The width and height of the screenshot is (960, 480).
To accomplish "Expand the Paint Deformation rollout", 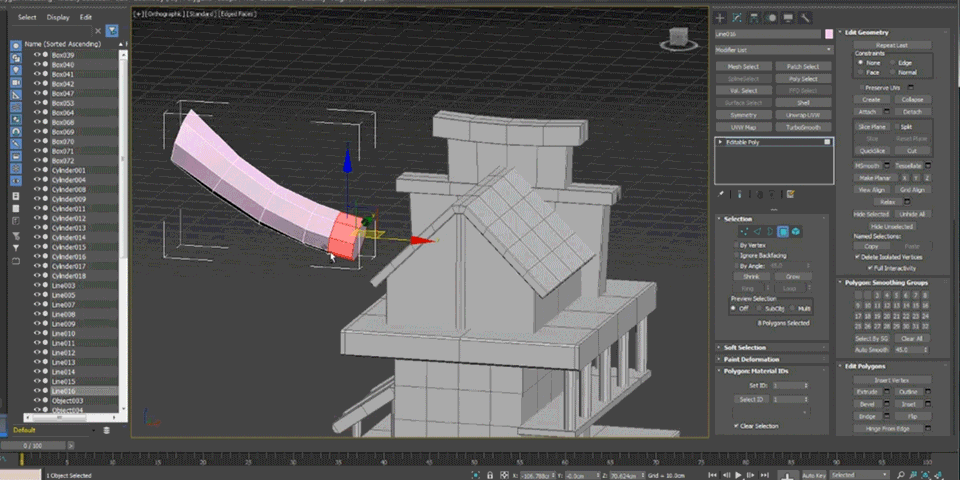I will pyautogui.click(x=751, y=359).
